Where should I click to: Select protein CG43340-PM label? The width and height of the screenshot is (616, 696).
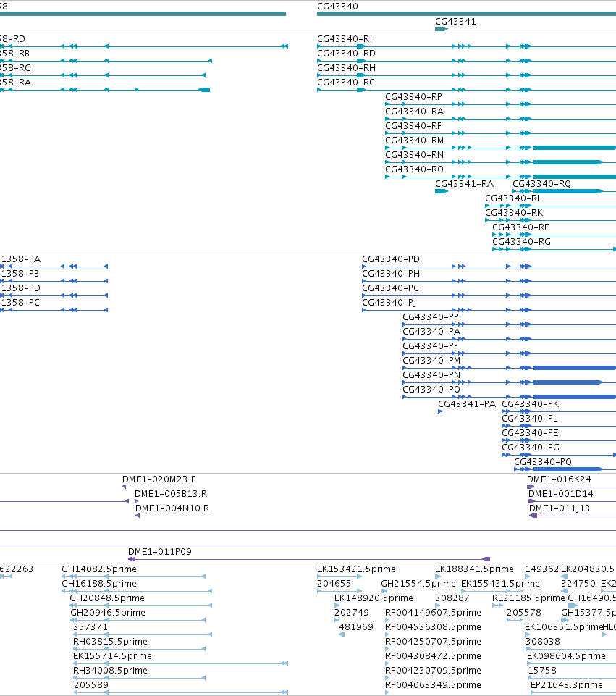tap(431, 361)
